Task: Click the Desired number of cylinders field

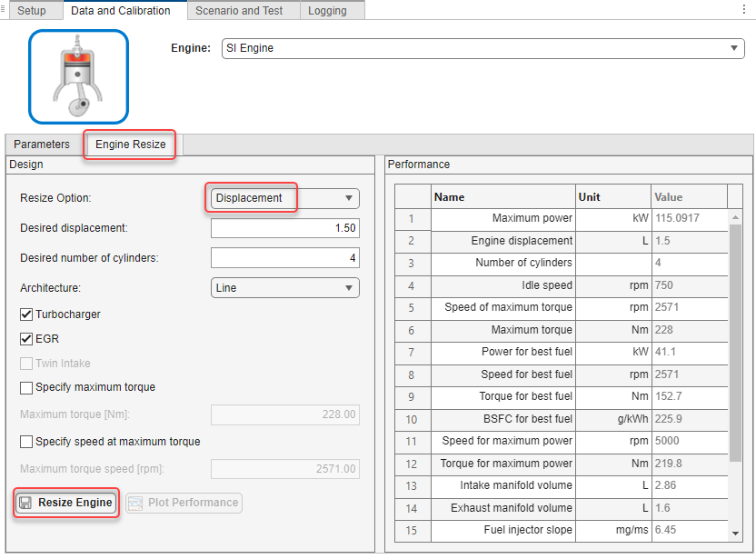Action: [285, 258]
